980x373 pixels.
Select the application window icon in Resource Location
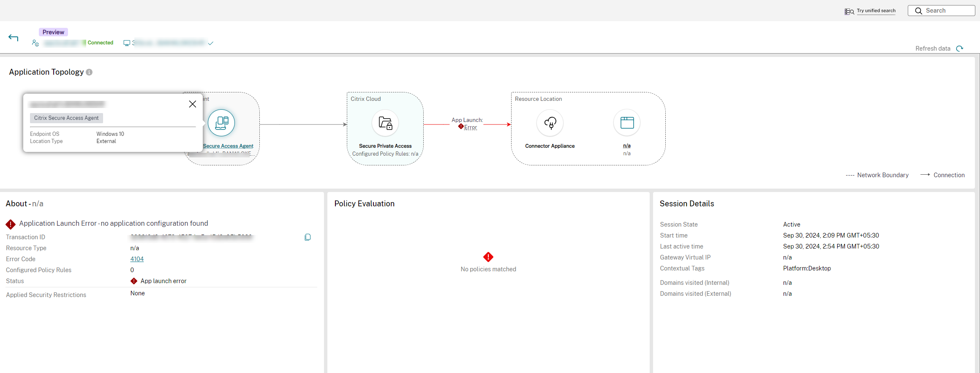[627, 123]
